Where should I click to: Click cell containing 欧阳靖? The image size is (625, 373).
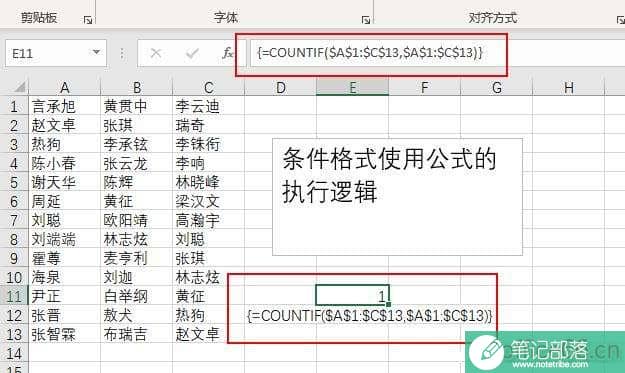coord(137,220)
